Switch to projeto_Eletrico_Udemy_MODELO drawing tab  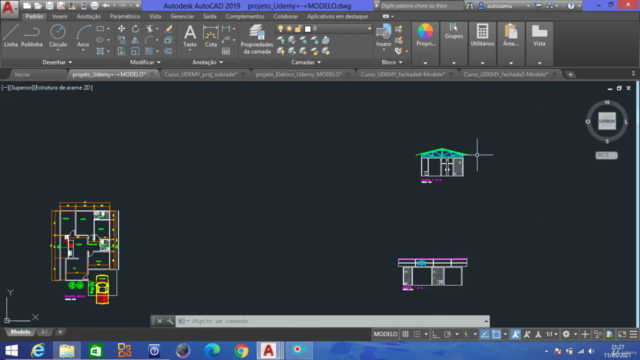pos(299,74)
